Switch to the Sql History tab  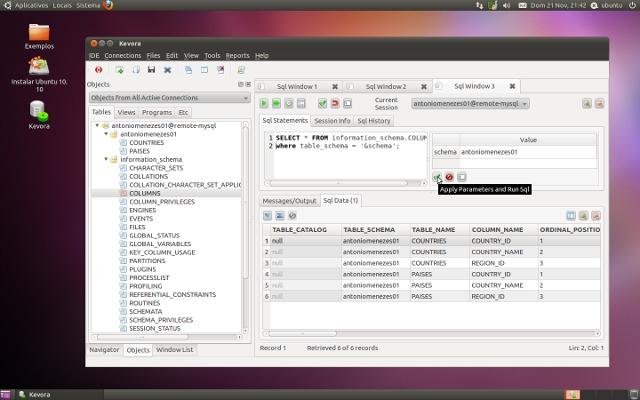pos(373,120)
